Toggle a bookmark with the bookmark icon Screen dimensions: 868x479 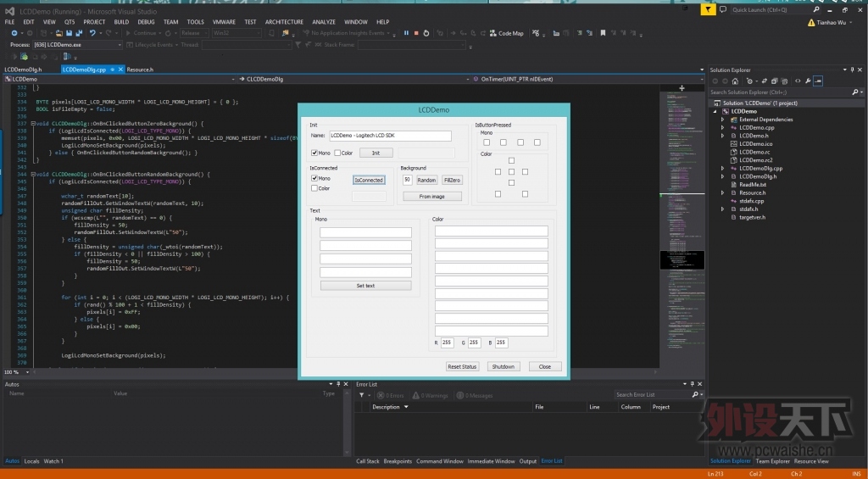click(603, 33)
